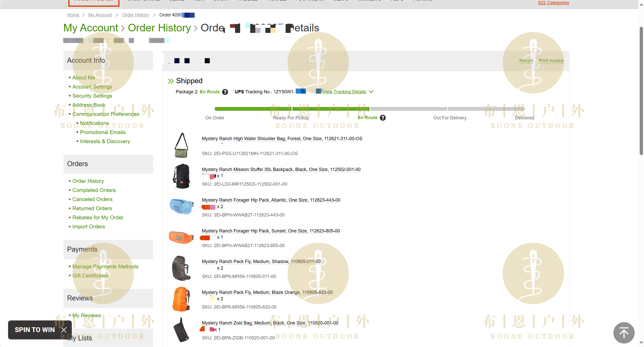The image size is (644, 347).
Task: Click the question mark on the En Route progress step
Action: click(383, 118)
